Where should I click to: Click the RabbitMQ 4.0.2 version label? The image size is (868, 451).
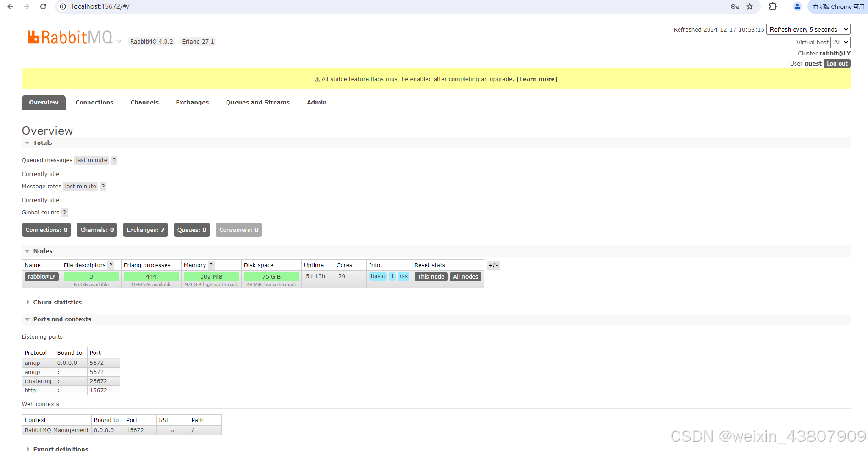[152, 41]
